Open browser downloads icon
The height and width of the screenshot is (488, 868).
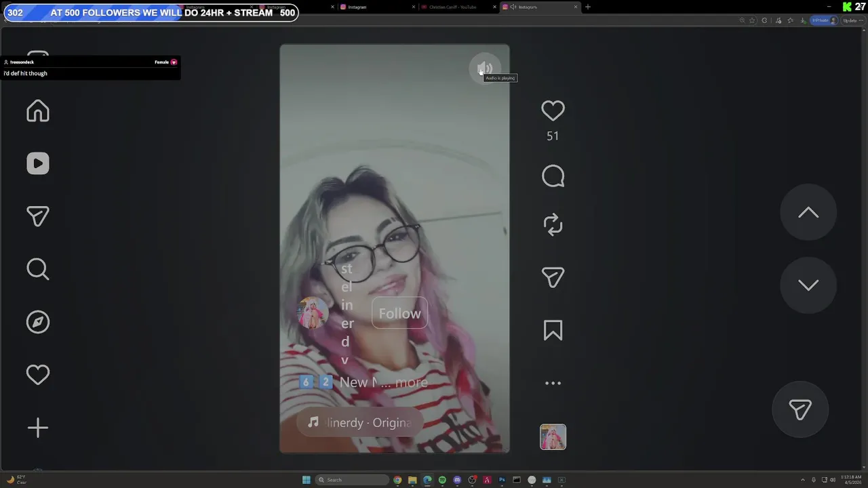[x=803, y=20]
